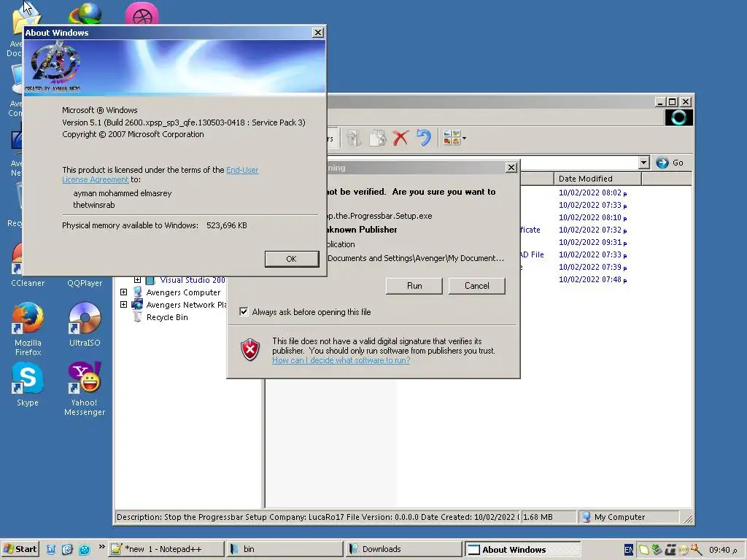Click Recycle Bin icon in folder tree
This screenshot has width=747, height=560.
coord(138,316)
